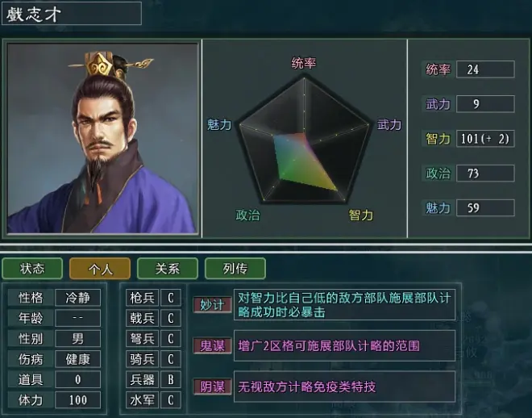Select the 水军 aptitude grade C
Viewport: 532px width, 418px height.
click(x=171, y=400)
